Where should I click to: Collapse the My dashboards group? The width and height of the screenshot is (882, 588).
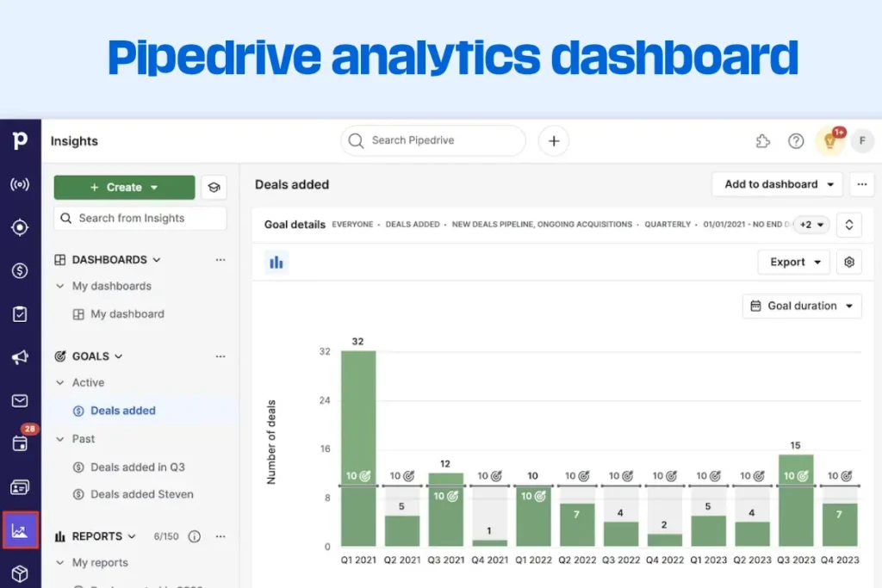tap(60, 286)
